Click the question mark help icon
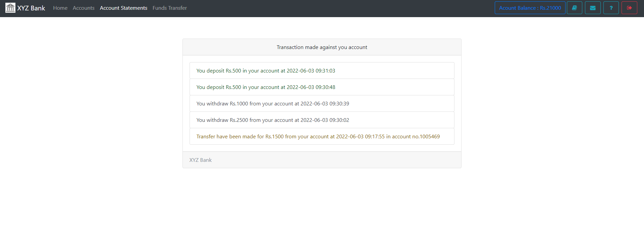 (x=611, y=8)
